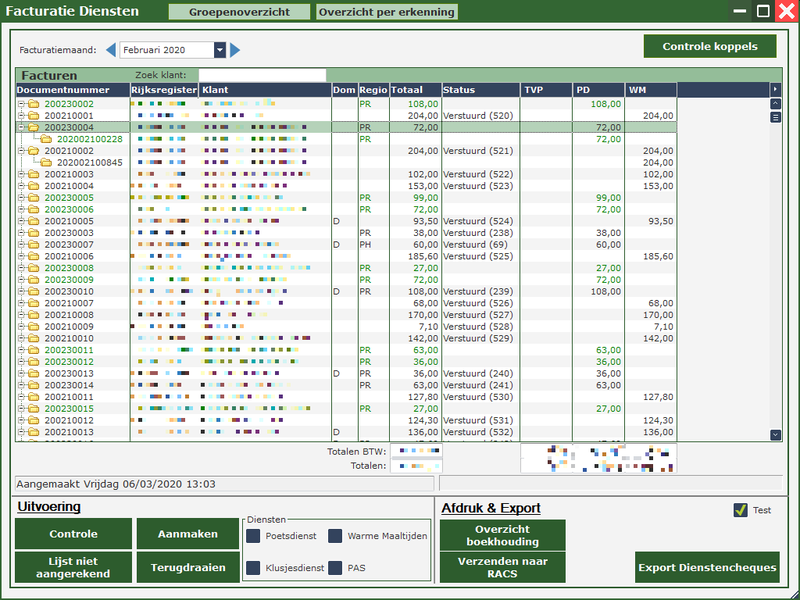Click the Export Dienstencheques button
This screenshot has width=800, height=600.
point(706,567)
